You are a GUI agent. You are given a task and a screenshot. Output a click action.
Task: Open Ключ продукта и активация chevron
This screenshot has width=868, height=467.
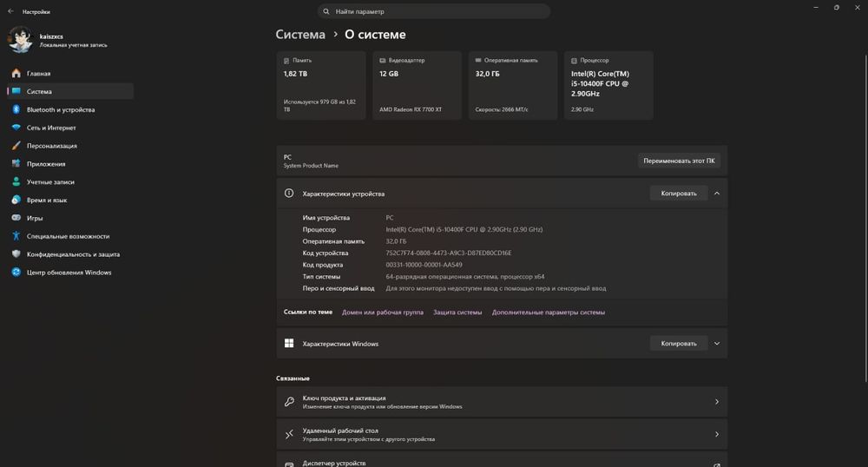[x=717, y=402]
